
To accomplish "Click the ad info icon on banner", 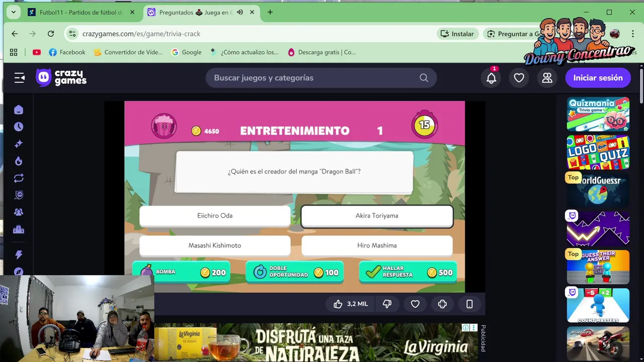I will tap(466, 328).
